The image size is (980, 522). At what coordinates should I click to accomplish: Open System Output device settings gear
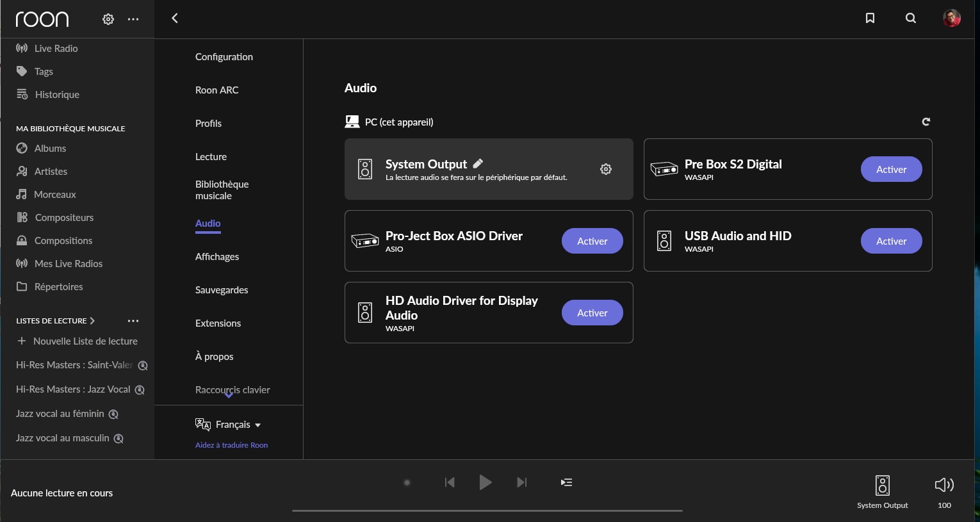606,169
